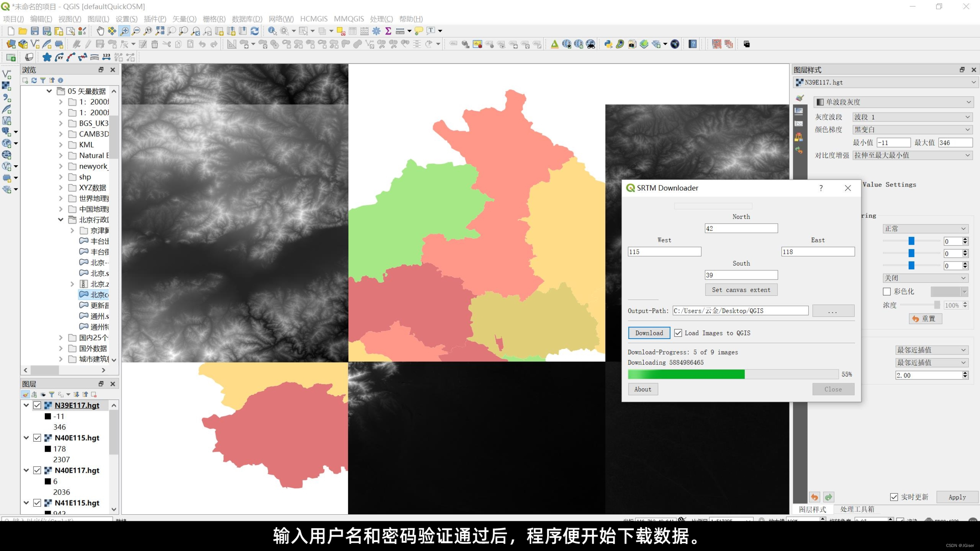Click the 重置 reset button
Viewport: 980px width, 551px height.
(x=925, y=318)
